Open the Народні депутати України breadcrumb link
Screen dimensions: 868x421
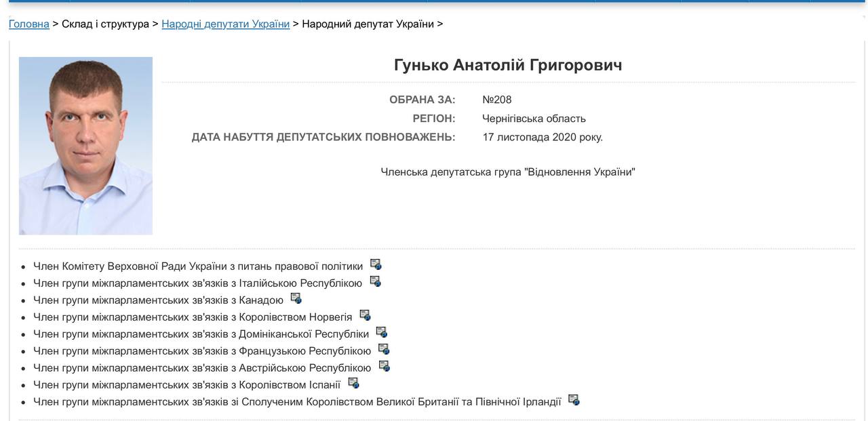(225, 24)
